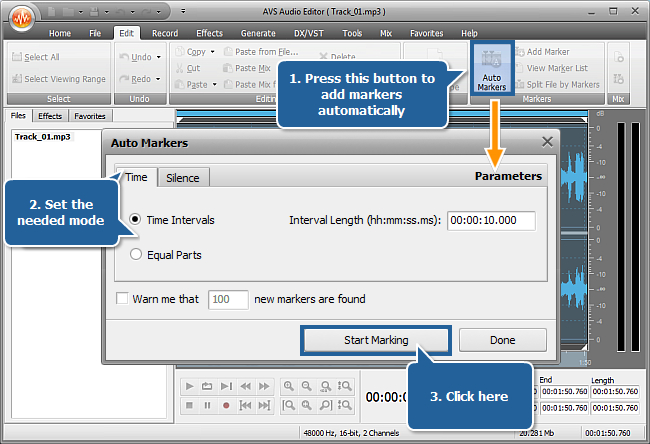650x444 pixels.
Task: Enable the Warn me that checkbox
Action: point(122,298)
